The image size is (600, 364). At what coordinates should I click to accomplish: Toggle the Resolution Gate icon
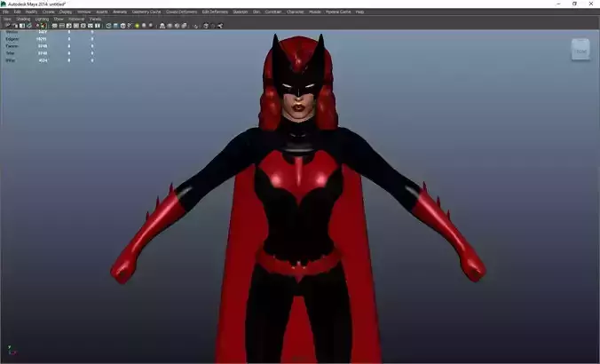69,26
